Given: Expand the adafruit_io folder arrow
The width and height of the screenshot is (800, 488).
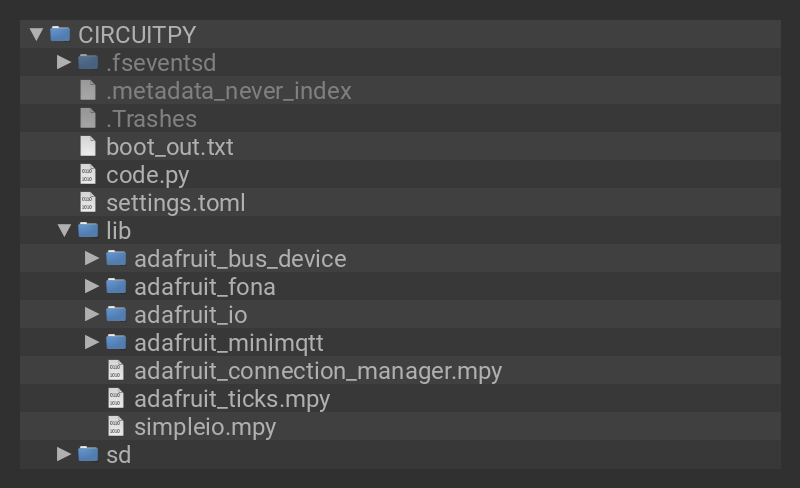Looking at the screenshot, I should (92, 314).
